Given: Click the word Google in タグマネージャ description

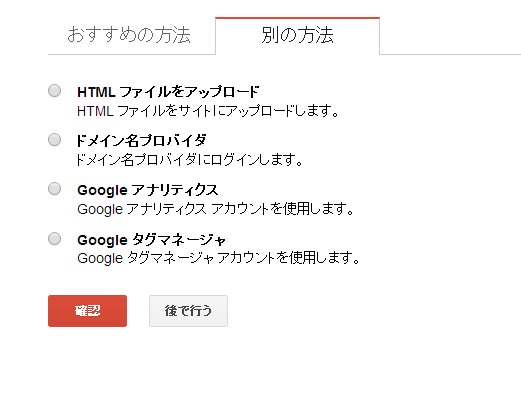Looking at the screenshot, I should (x=100, y=259).
